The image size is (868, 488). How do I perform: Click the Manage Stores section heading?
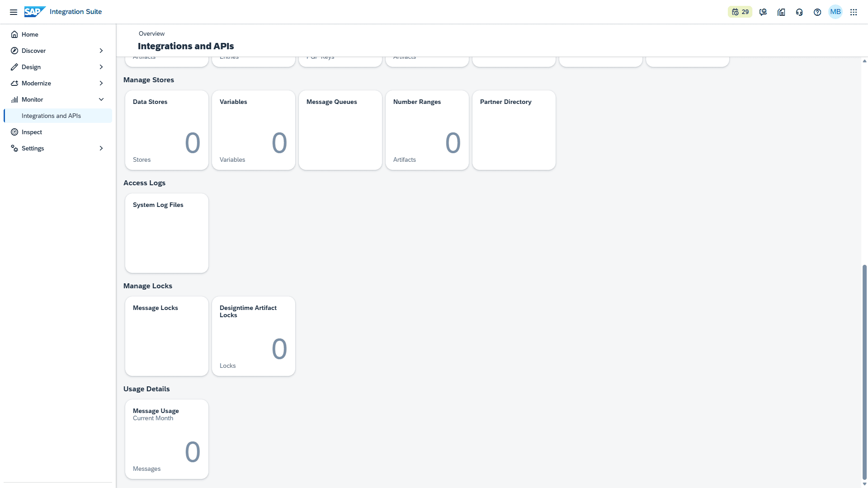pyautogui.click(x=149, y=80)
